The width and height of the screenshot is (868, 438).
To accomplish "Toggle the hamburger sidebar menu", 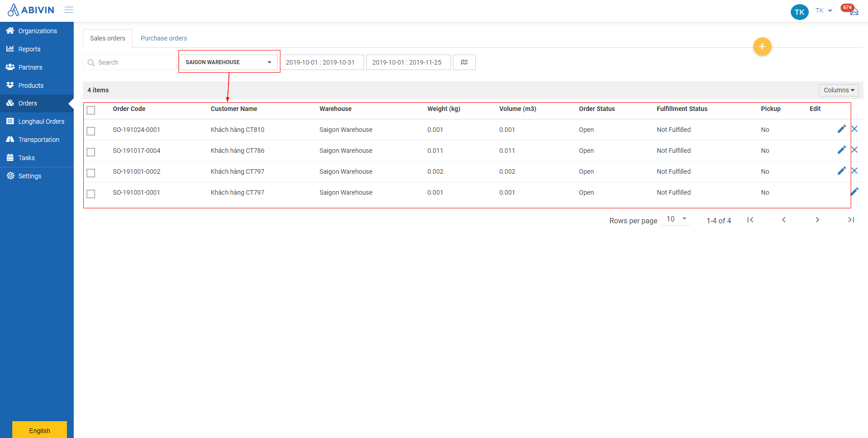I will click(69, 10).
